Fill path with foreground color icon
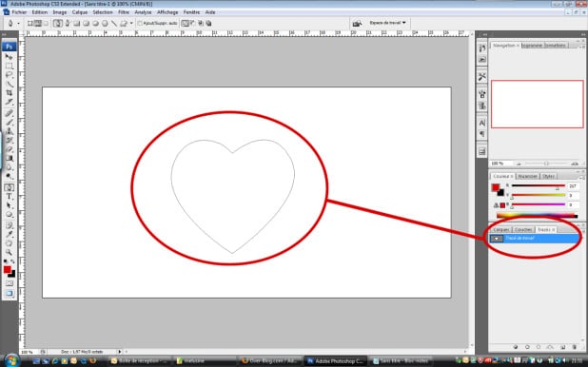The width and height of the screenshot is (588, 367). pos(516,347)
